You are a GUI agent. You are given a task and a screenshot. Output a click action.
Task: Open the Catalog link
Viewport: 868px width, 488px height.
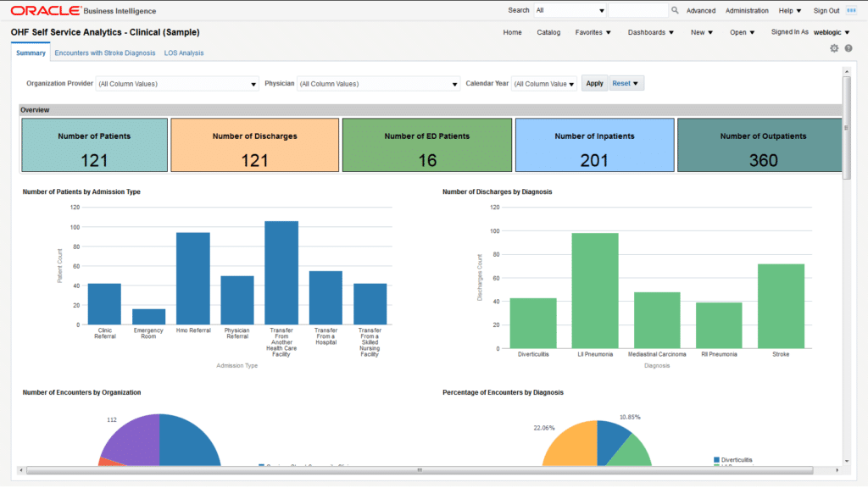548,33
